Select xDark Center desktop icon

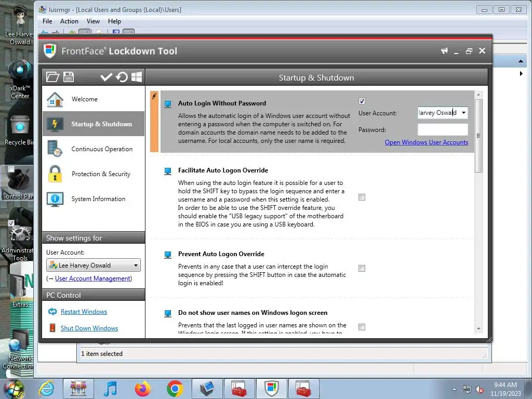point(20,79)
